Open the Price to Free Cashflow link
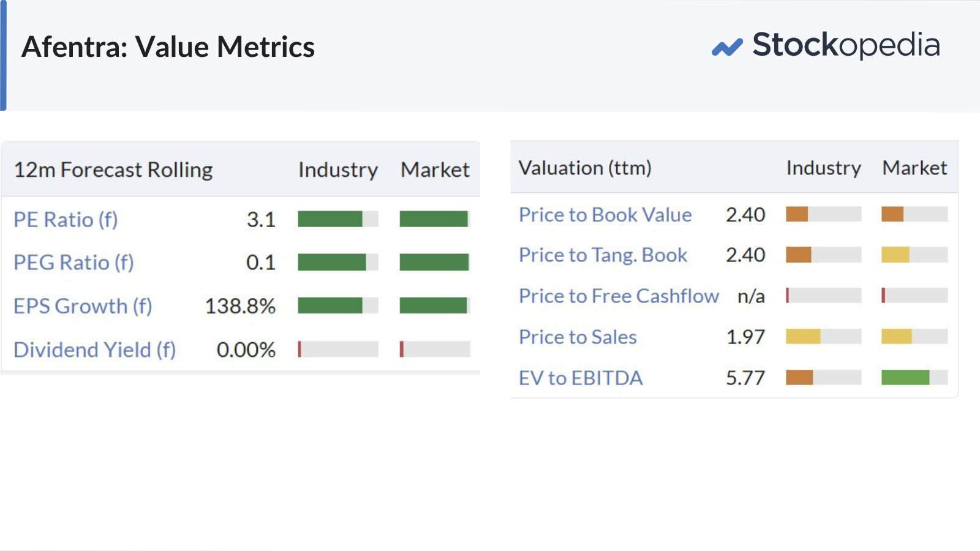This screenshot has width=980, height=551. coord(619,296)
